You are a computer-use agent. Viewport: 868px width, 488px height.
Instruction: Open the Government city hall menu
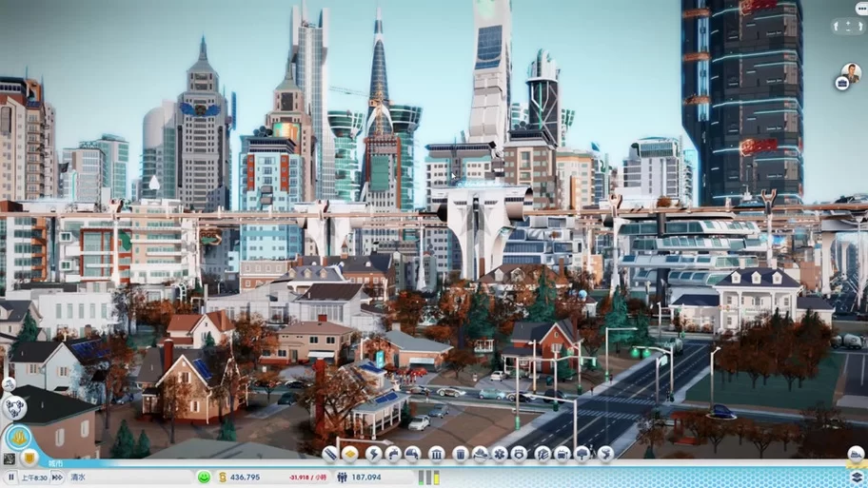pyautogui.click(x=436, y=455)
